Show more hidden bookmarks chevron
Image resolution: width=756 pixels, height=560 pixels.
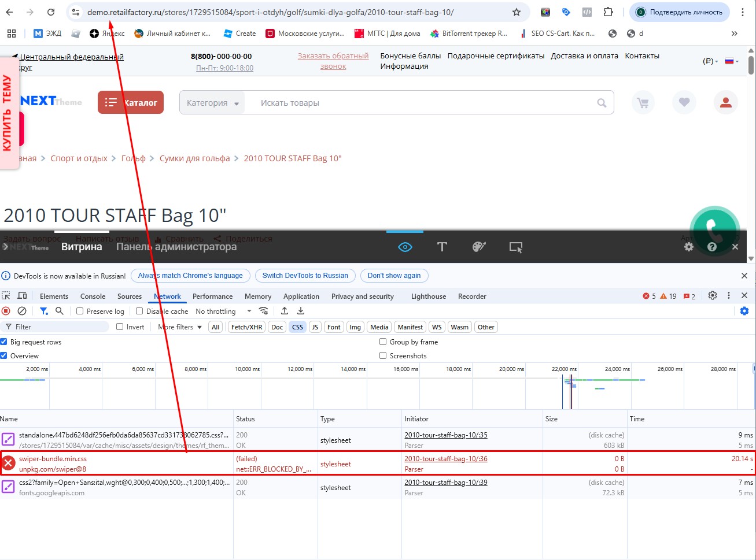pyautogui.click(x=735, y=34)
